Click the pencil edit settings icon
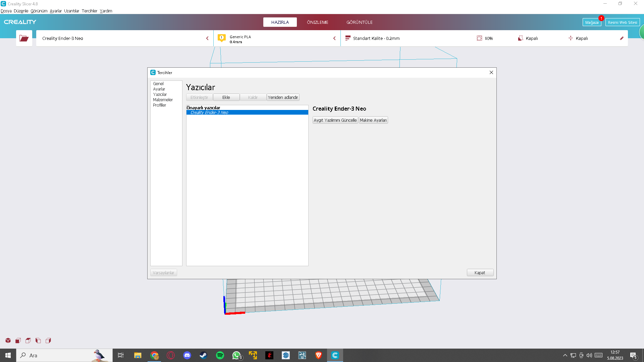The image size is (644, 362). (x=622, y=38)
